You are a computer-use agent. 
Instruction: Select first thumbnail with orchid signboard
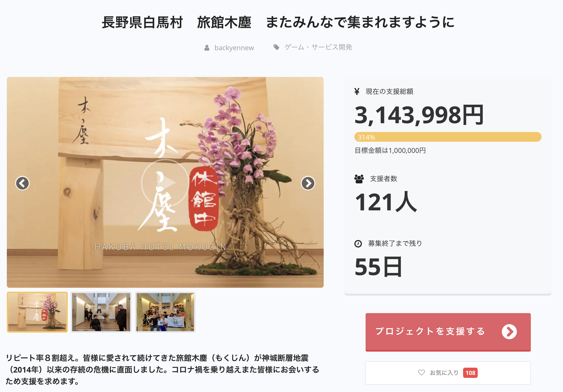coord(37,312)
